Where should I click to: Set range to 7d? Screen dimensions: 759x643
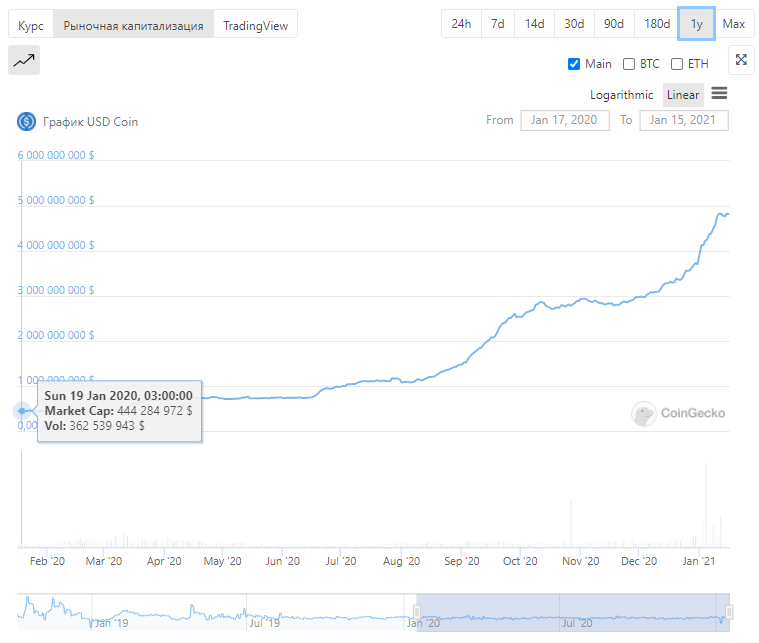point(498,24)
